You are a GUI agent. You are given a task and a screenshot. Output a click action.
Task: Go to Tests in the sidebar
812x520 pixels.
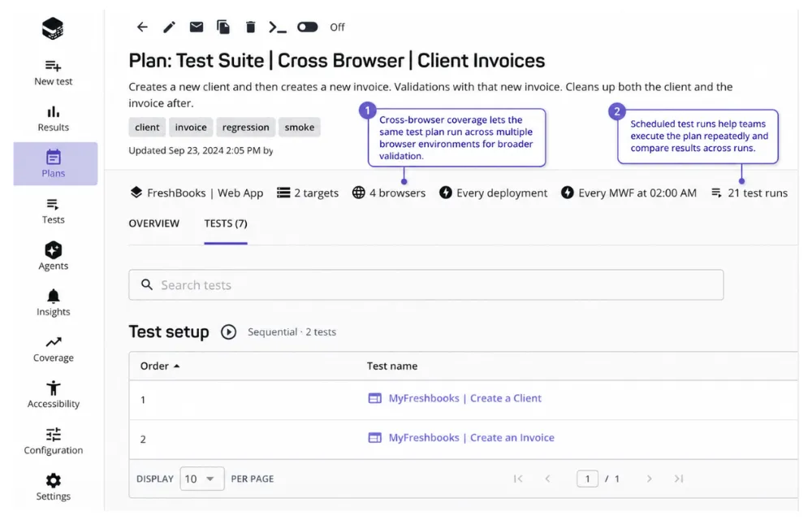click(54, 210)
